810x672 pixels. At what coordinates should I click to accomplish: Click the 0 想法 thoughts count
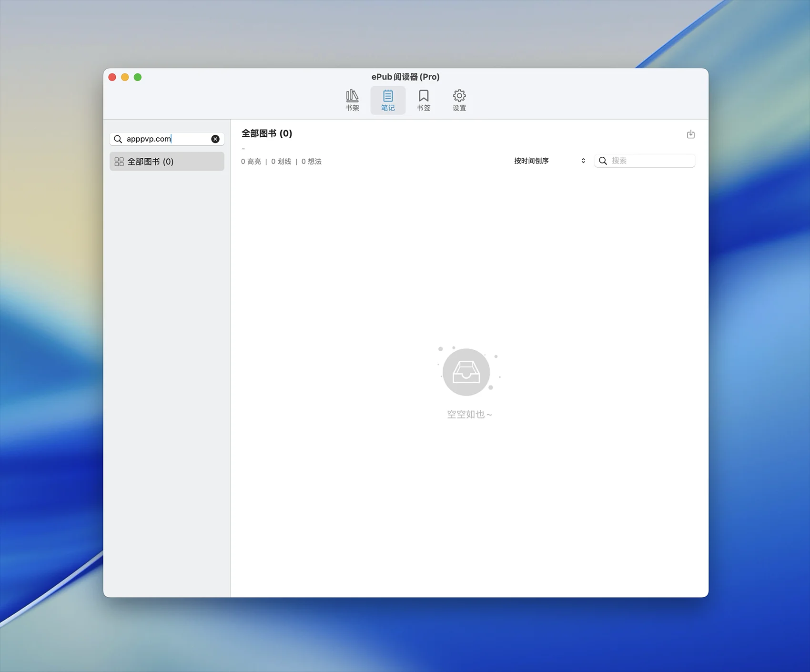click(x=312, y=162)
